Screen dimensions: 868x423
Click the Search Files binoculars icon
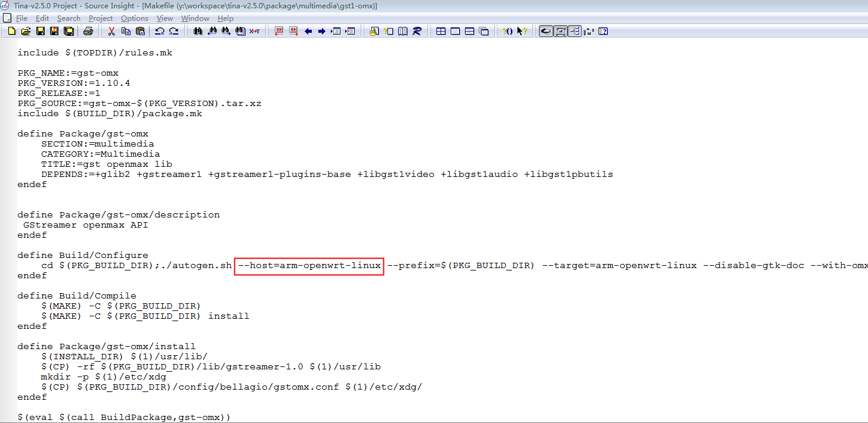click(x=240, y=31)
